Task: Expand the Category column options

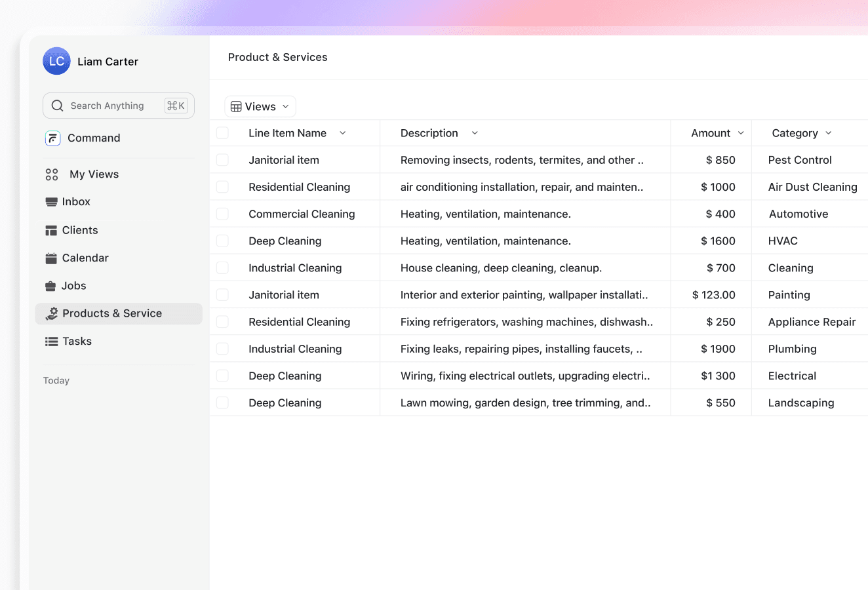Action: [828, 132]
